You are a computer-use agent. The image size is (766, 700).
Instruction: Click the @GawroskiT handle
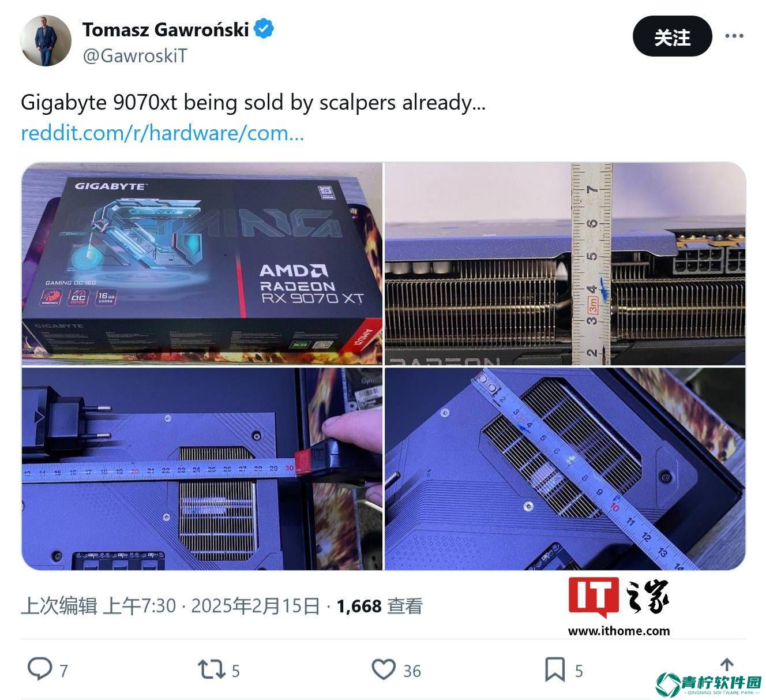135,55
